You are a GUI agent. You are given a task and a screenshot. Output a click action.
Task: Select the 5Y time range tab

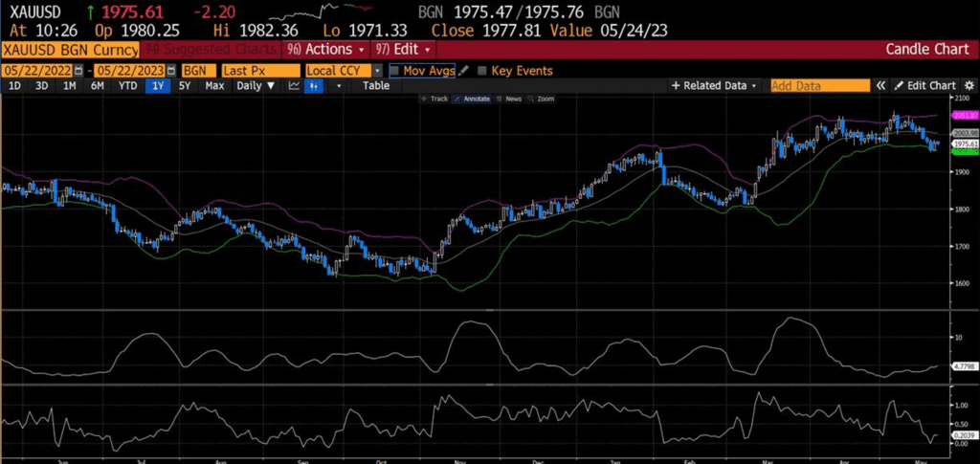(x=185, y=86)
